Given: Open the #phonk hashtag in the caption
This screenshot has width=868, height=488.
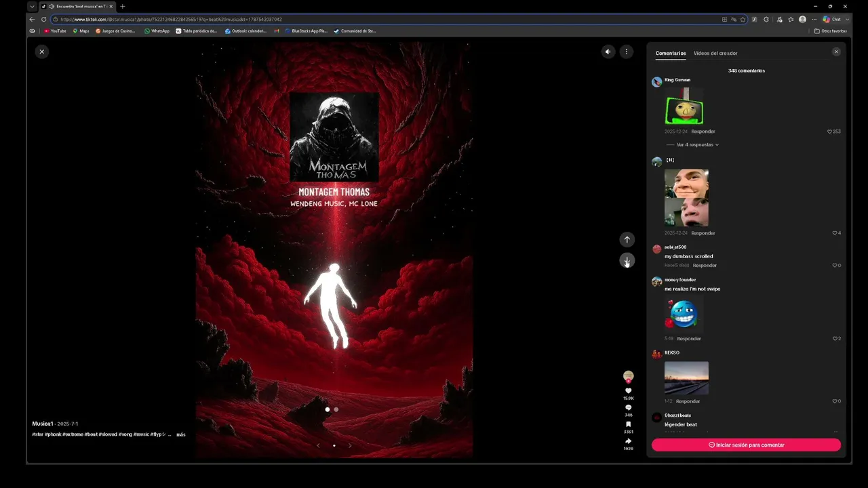Looking at the screenshot, I should (x=52, y=434).
